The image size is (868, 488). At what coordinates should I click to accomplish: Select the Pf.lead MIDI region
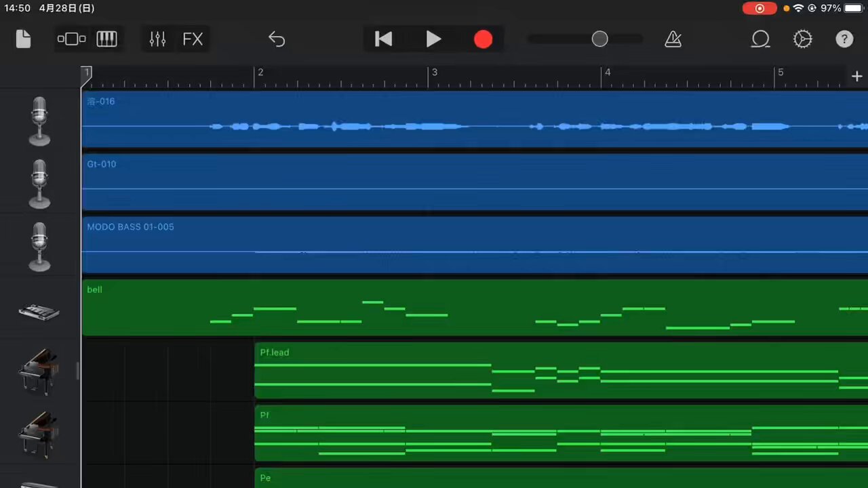(x=561, y=370)
